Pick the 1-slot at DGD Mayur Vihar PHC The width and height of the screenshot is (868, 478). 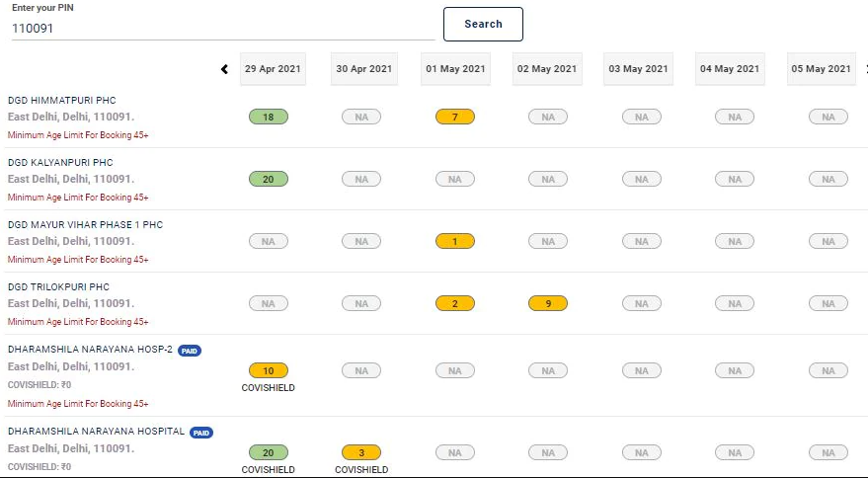click(455, 241)
